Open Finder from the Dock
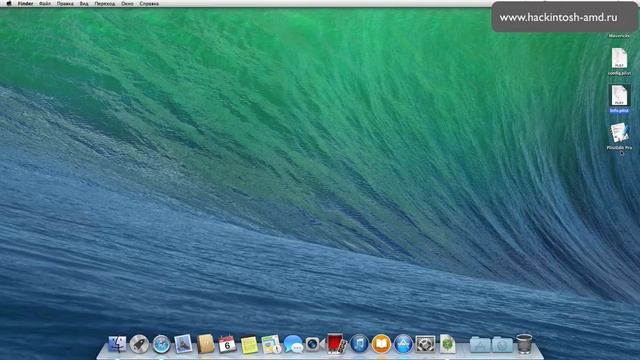 coord(117,344)
